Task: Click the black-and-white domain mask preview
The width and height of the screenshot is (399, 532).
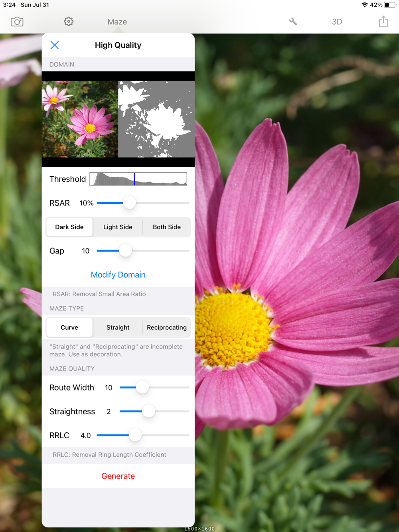Action: (x=156, y=119)
